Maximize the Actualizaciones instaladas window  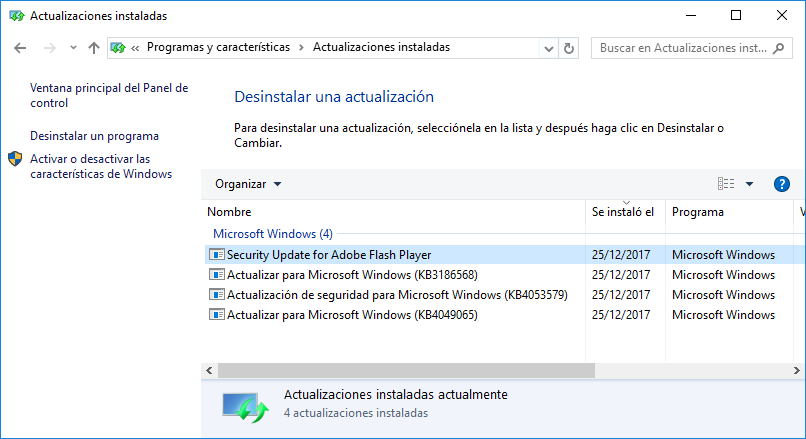click(x=736, y=15)
